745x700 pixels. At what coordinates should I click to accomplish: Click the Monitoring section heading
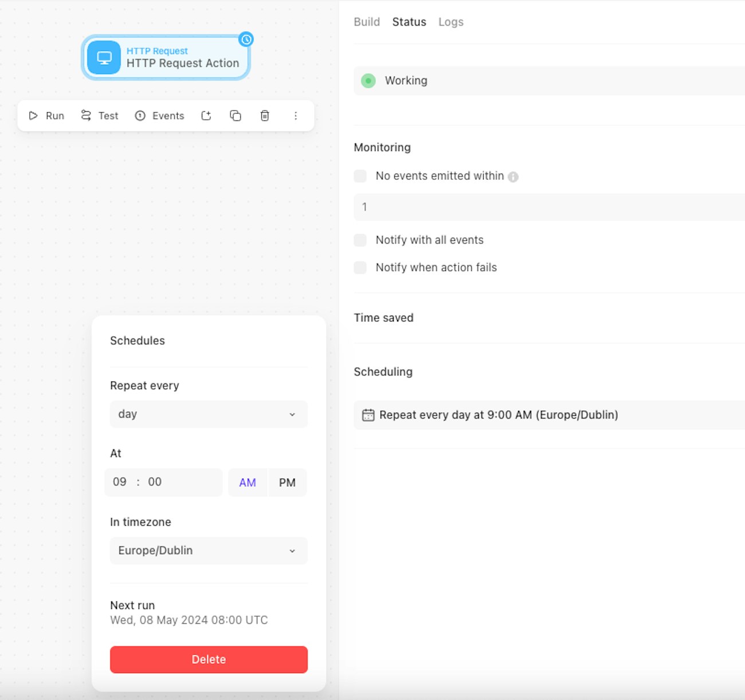coord(382,147)
